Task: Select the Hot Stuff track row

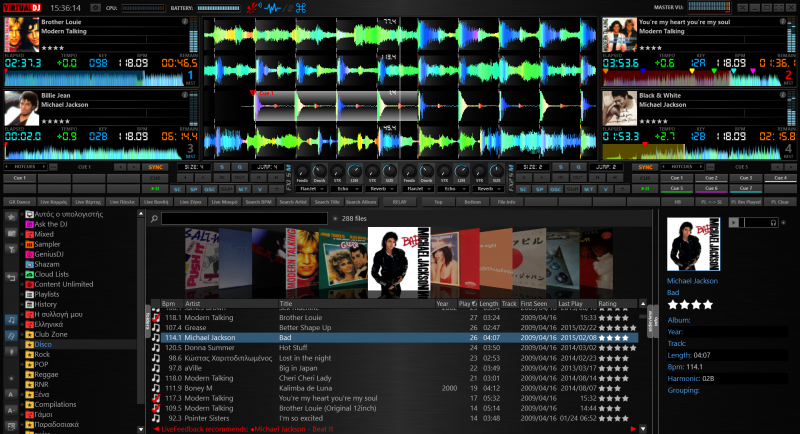Action: 397,348
